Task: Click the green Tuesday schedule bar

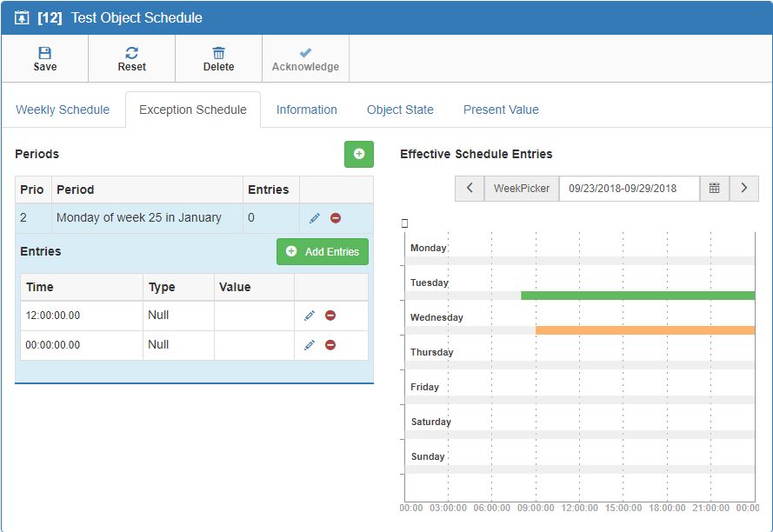Action: pos(637,296)
